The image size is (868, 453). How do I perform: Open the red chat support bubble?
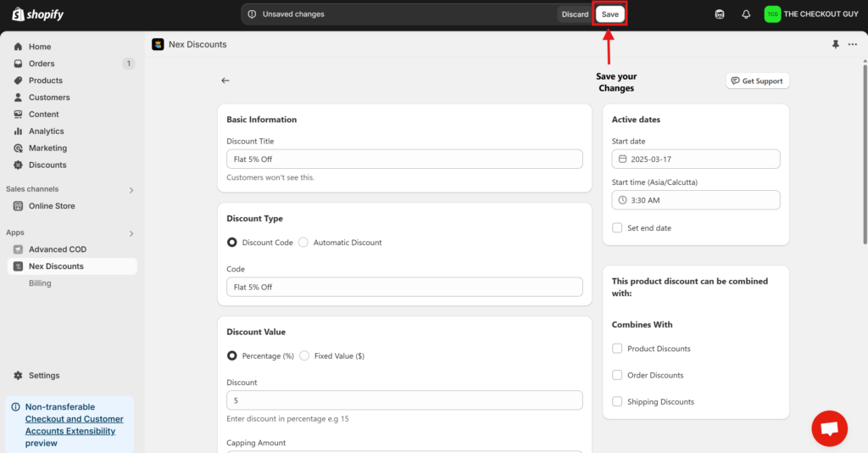[829, 428]
